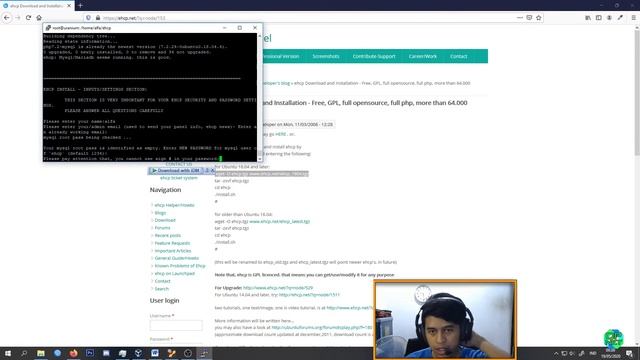Open Feature Requests navigation link

tap(172, 243)
